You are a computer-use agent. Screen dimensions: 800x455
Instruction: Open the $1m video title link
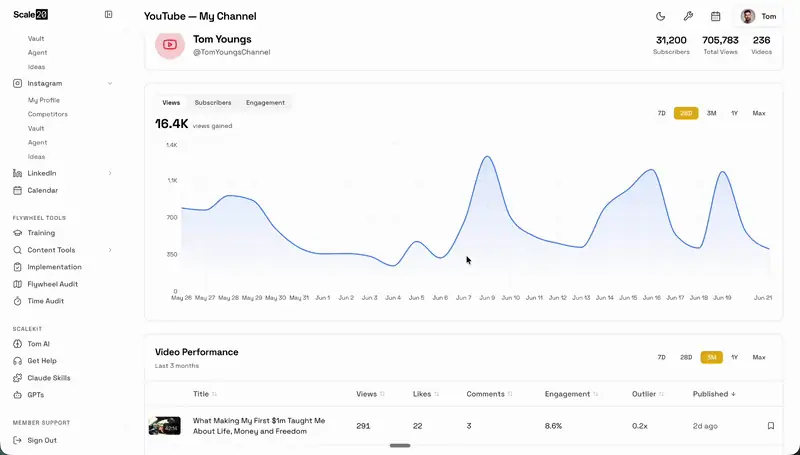tap(259, 426)
